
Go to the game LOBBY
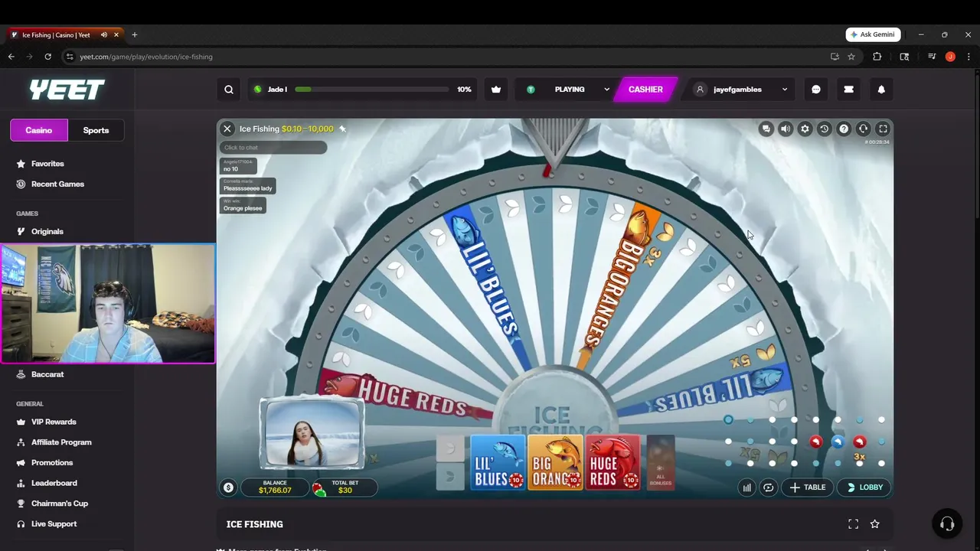tap(865, 487)
